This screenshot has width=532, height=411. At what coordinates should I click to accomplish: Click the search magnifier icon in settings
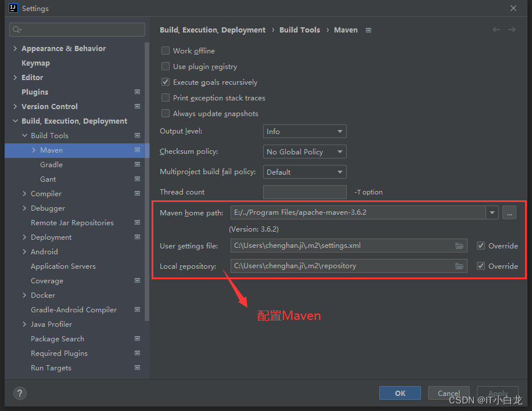pyautogui.click(x=17, y=30)
